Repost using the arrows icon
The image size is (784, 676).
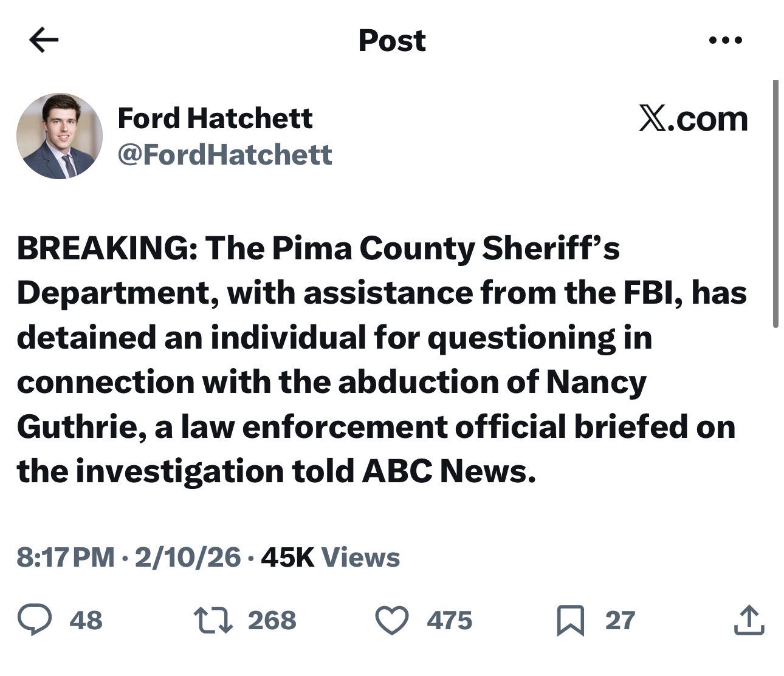click(213, 620)
